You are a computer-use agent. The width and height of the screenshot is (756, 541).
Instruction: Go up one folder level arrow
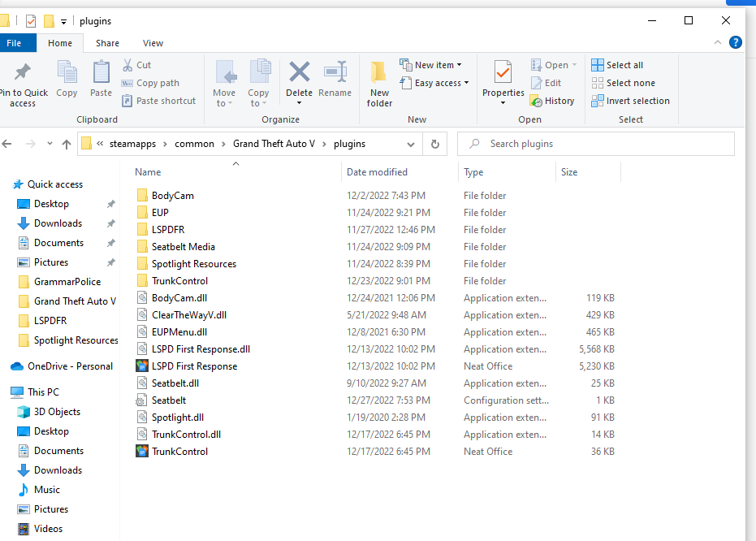[x=67, y=144]
